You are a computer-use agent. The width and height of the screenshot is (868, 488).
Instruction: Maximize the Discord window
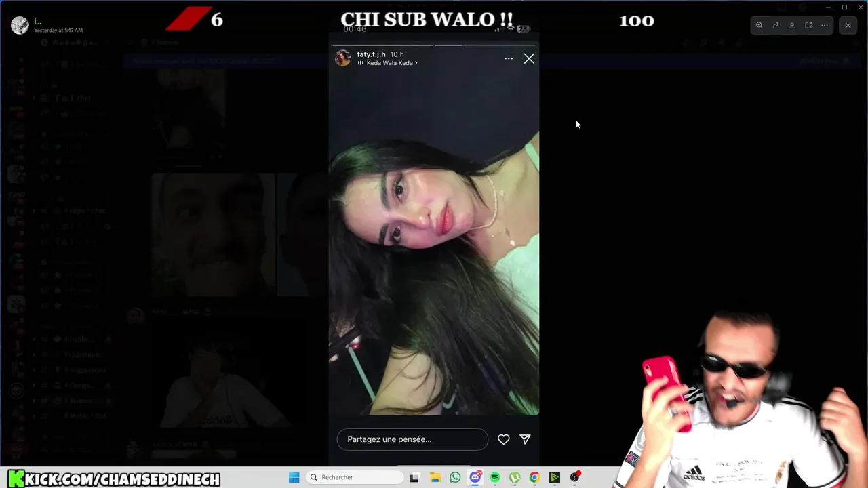[x=844, y=7]
